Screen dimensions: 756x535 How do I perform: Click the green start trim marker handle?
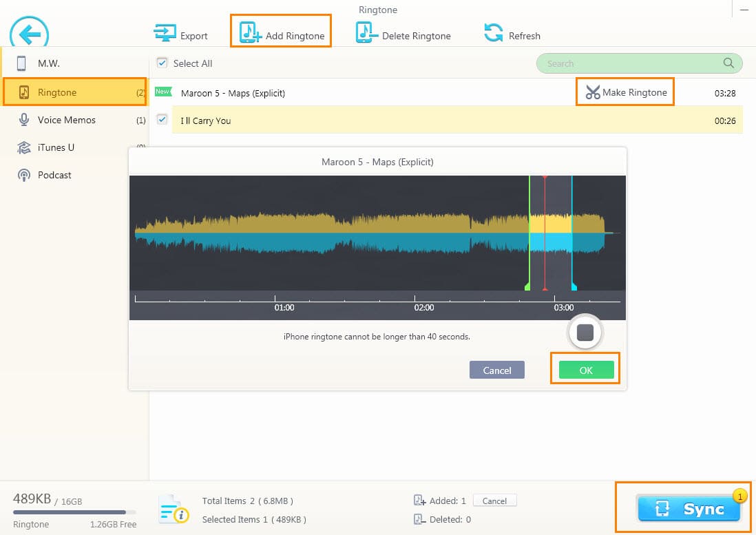pos(527,285)
